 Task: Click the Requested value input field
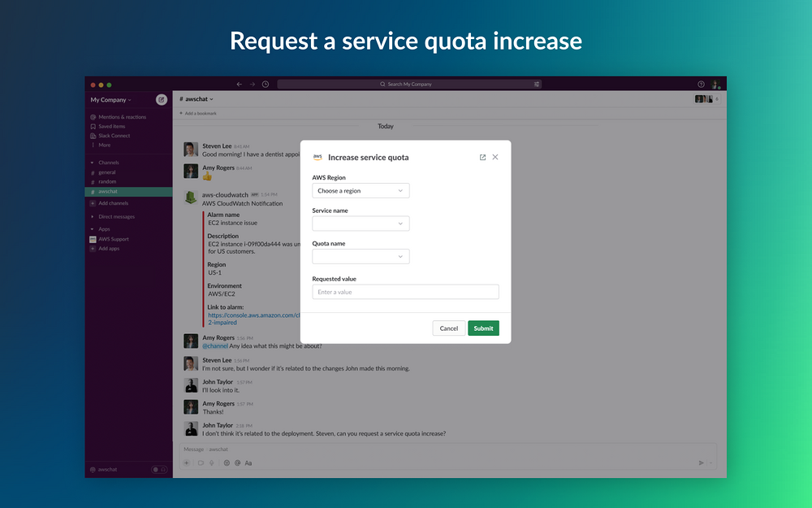tap(405, 292)
